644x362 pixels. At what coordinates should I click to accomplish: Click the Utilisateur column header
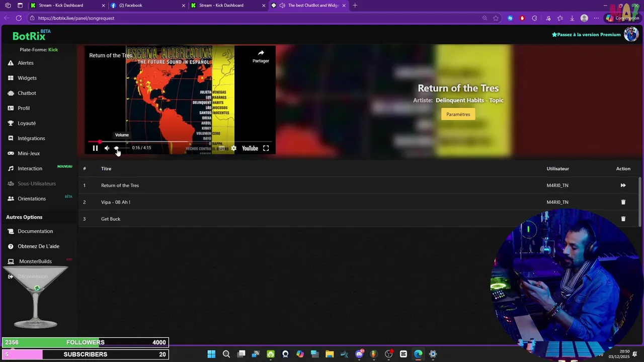coord(557,168)
